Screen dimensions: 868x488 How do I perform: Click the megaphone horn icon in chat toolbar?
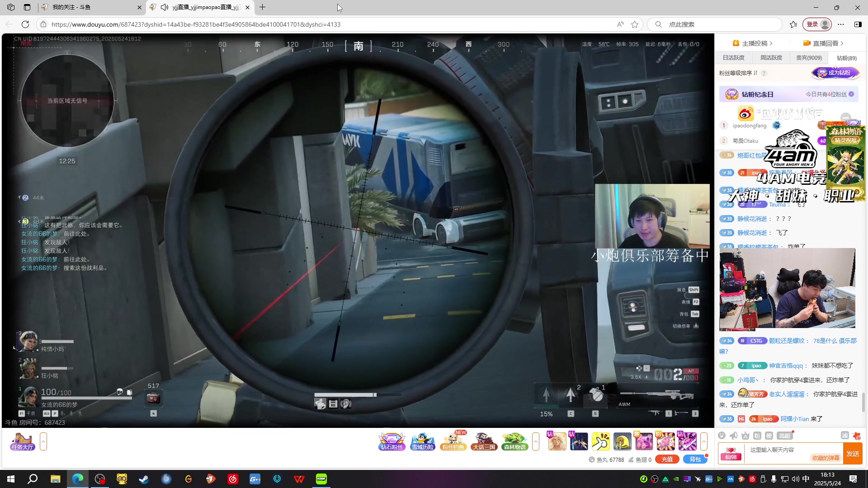pyautogui.click(x=734, y=436)
